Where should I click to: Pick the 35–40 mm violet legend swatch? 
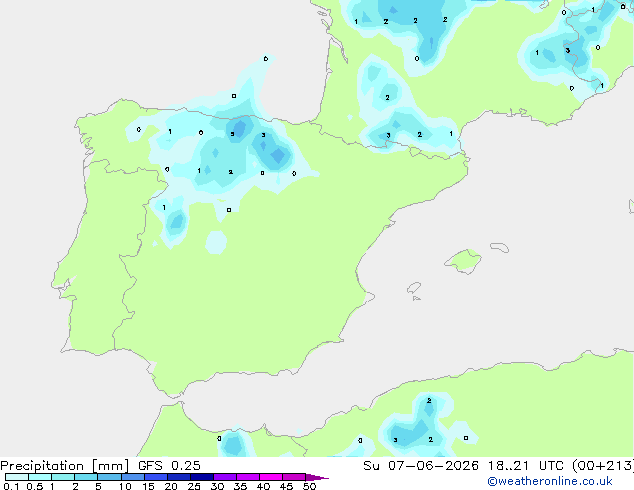click(x=247, y=477)
